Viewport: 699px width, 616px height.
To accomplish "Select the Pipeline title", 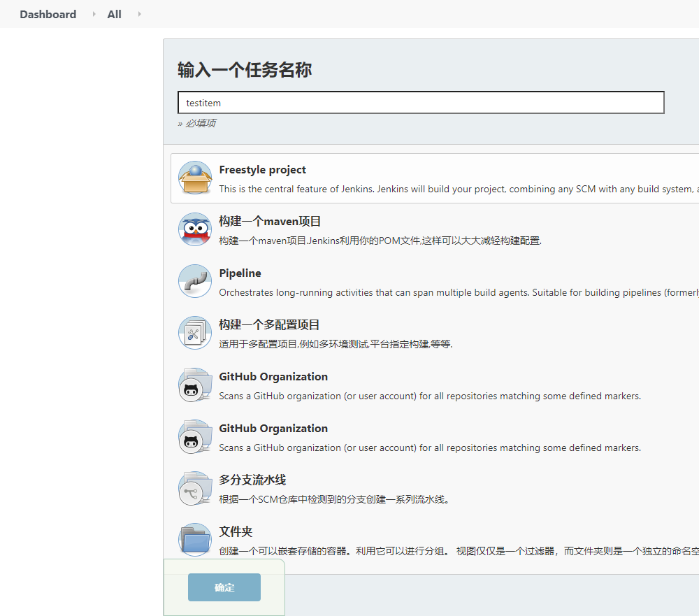I will [240, 273].
